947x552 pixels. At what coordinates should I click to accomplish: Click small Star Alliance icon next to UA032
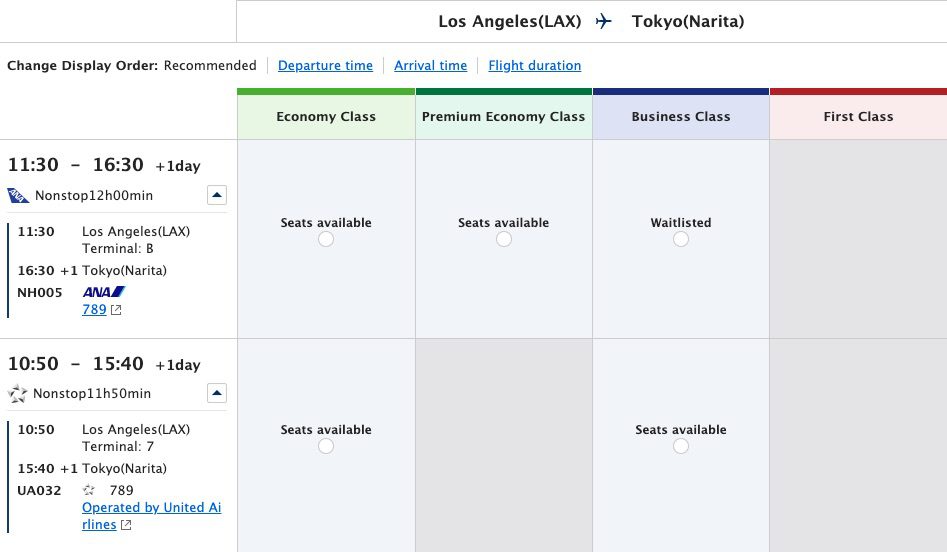pyautogui.click(x=89, y=490)
